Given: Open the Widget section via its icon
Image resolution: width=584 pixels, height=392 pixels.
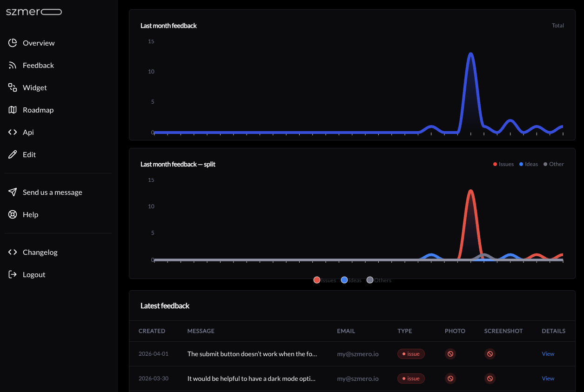Looking at the screenshot, I should coord(13,87).
